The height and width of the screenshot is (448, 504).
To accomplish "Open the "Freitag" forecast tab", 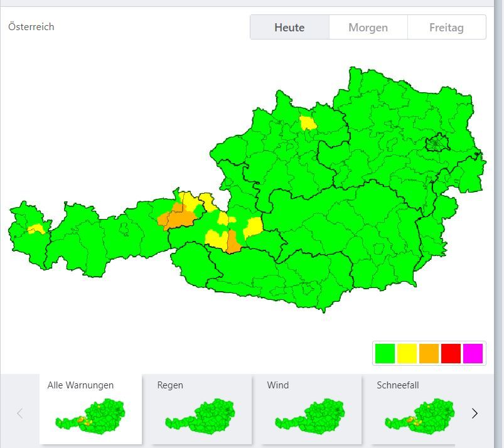I will tap(447, 27).
